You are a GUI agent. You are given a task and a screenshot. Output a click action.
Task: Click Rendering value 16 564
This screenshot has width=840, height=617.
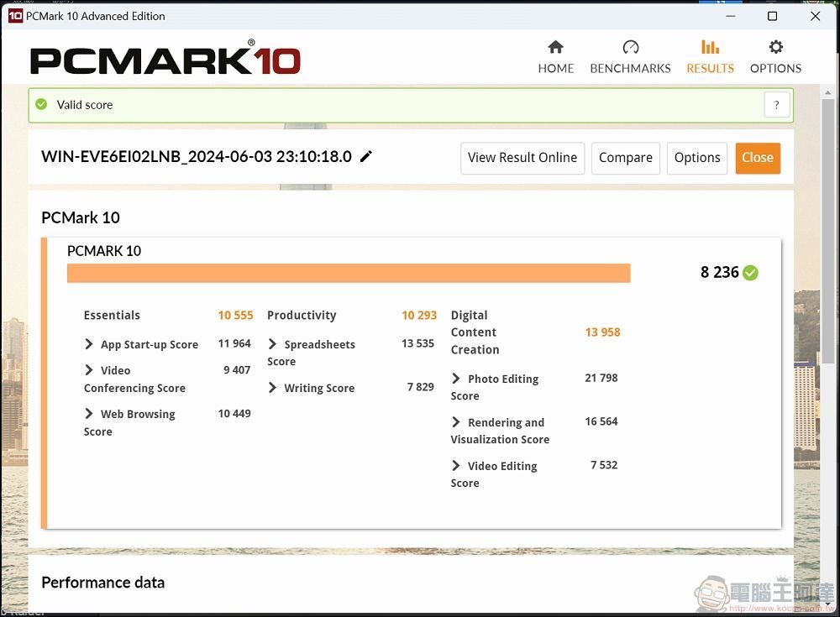tap(601, 421)
